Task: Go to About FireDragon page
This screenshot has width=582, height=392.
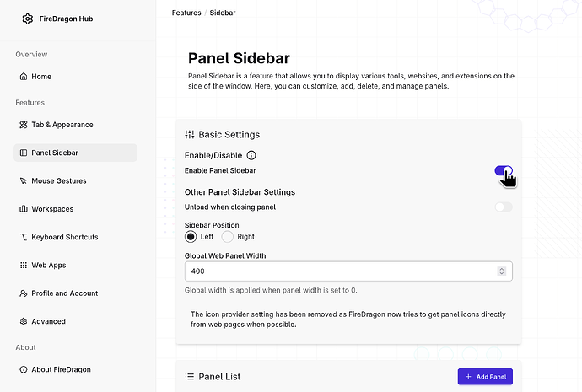Action: [61, 369]
